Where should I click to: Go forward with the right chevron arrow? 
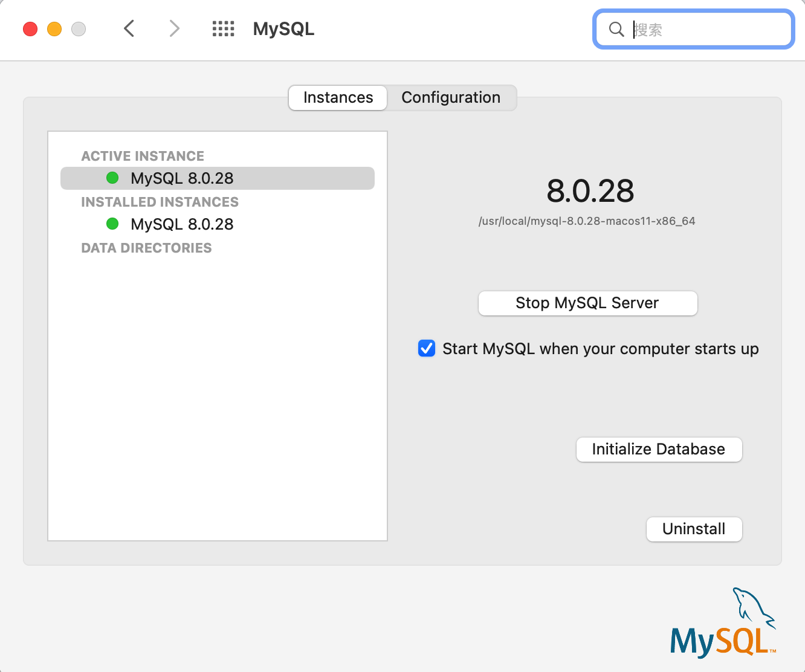pos(175,28)
